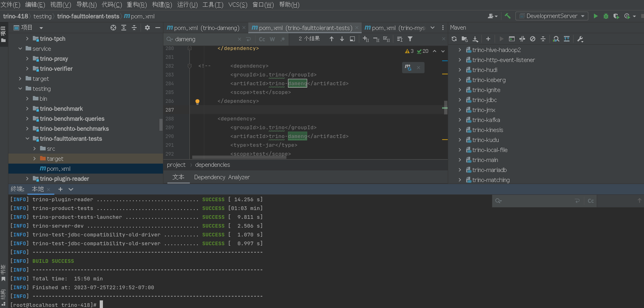The height and width of the screenshot is (308, 644).
Task: Open the 构建(B) menu
Action: (x=162, y=5)
